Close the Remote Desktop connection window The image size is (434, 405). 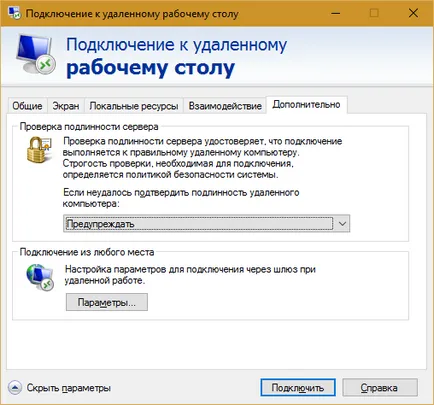[413, 13]
